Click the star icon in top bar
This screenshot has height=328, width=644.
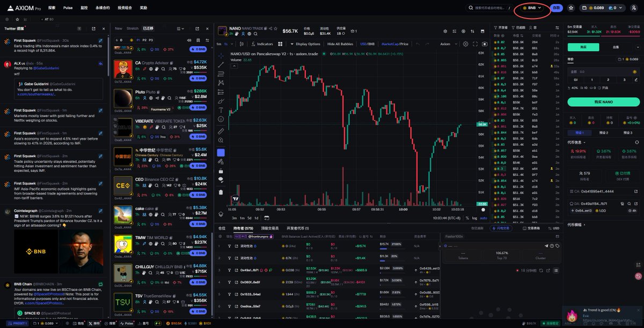pyautogui.click(x=571, y=8)
